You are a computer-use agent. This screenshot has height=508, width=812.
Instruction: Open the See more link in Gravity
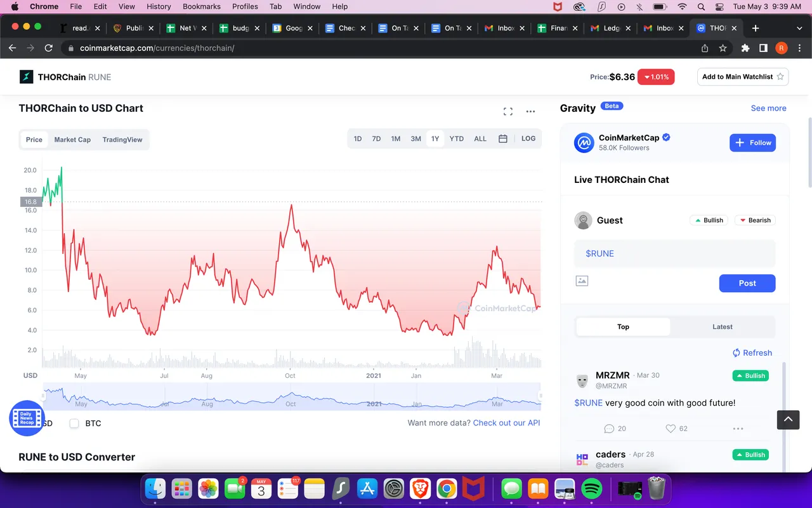coord(768,108)
